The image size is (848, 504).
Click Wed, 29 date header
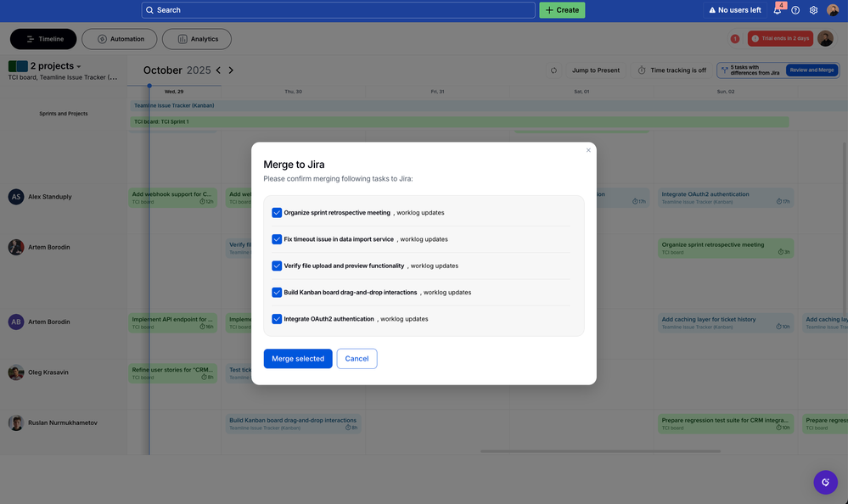pos(174,92)
